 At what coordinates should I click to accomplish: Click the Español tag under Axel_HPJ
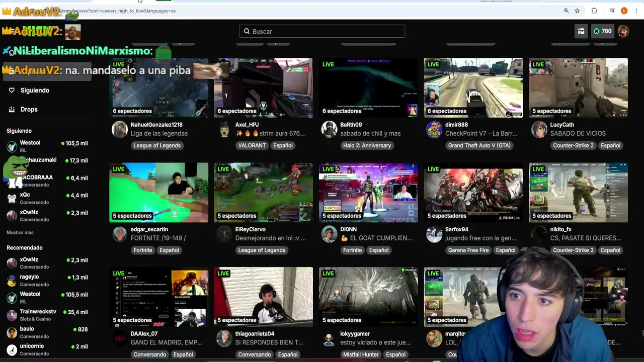coord(283,145)
